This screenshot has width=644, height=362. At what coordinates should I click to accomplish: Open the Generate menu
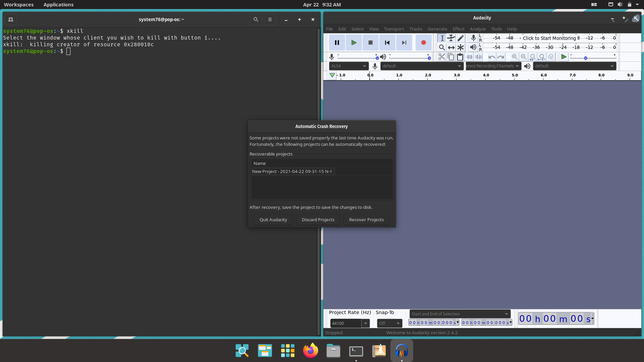pos(437,29)
